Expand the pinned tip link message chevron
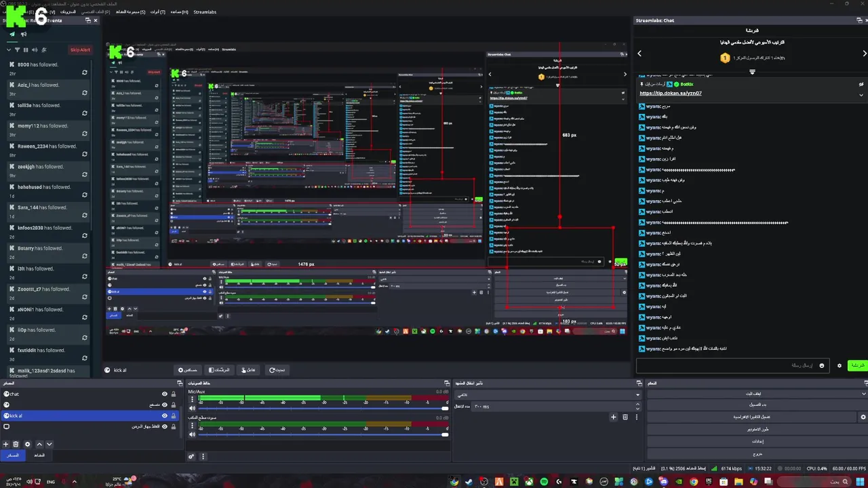The width and height of the screenshot is (868, 488). point(861,94)
